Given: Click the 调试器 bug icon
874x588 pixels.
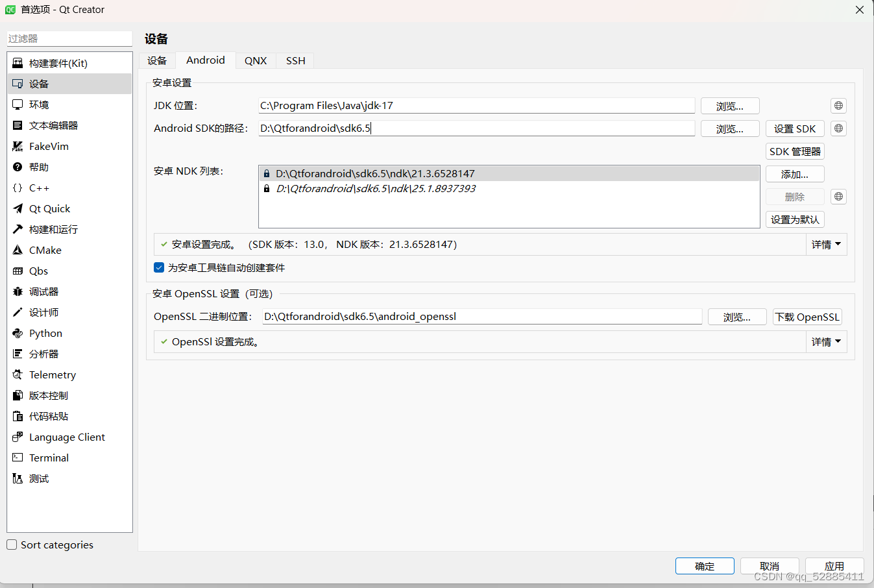Looking at the screenshot, I should pos(18,291).
